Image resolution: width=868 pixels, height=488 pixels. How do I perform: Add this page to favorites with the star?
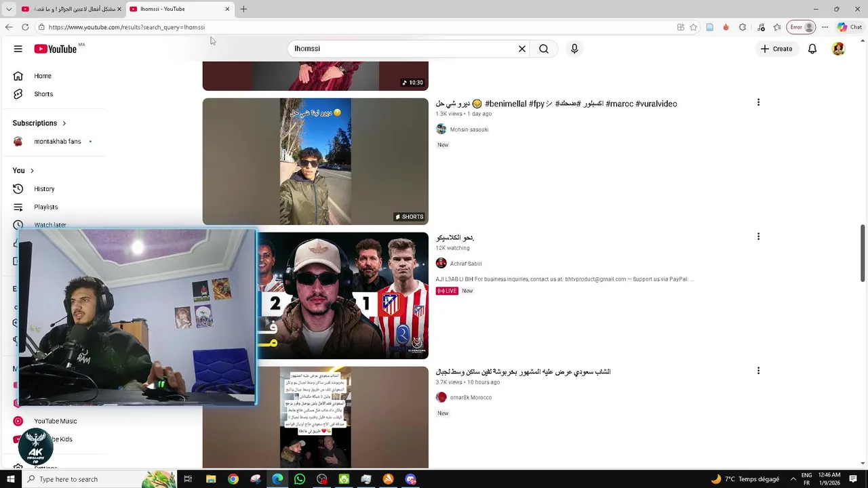pyautogui.click(x=693, y=27)
